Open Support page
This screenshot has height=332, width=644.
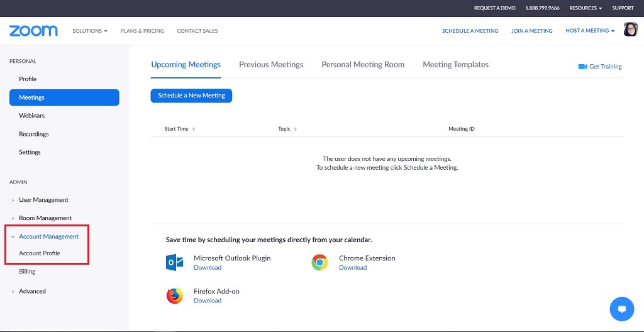tap(623, 8)
